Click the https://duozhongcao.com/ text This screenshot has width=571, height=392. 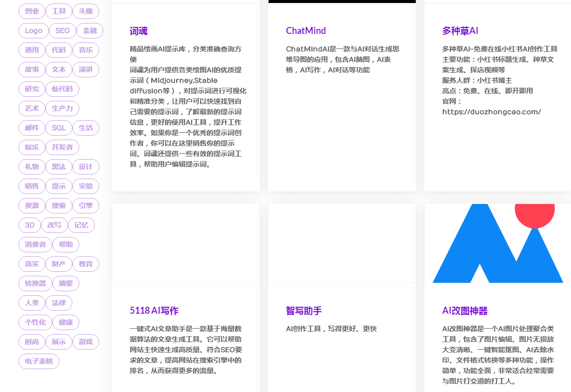(x=491, y=112)
